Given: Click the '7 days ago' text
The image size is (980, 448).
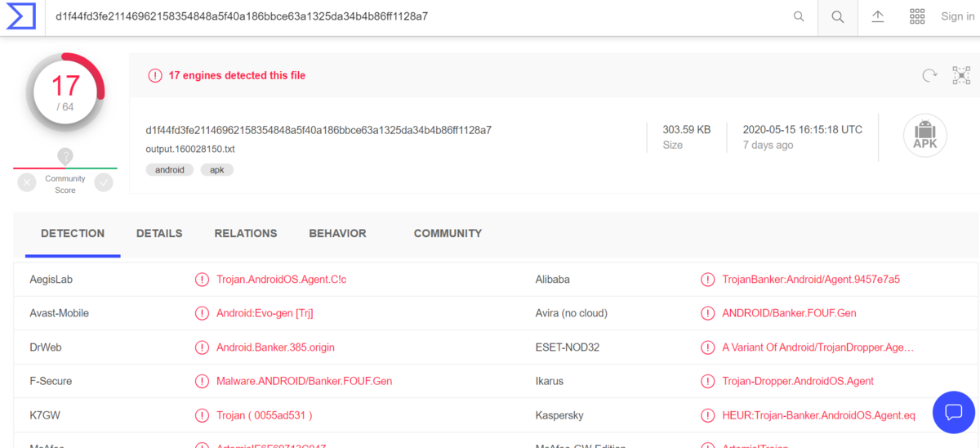Looking at the screenshot, I should pos(768,146).
